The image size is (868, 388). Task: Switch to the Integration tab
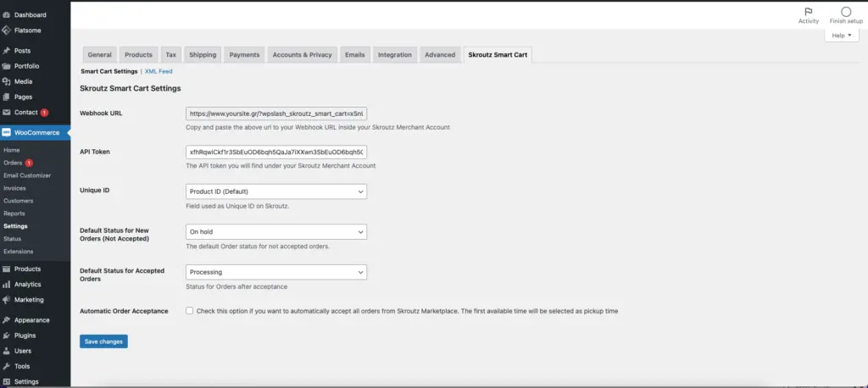coord(395,55)
